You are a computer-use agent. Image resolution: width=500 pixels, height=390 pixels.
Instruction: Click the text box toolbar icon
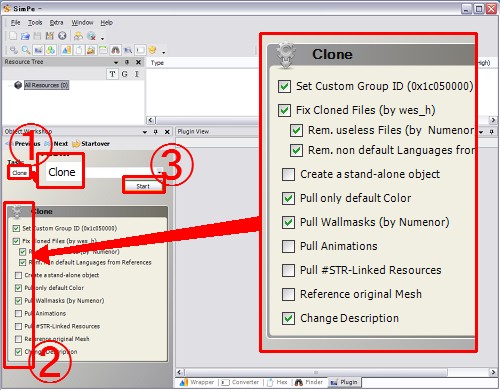click(x=140, y=50)
